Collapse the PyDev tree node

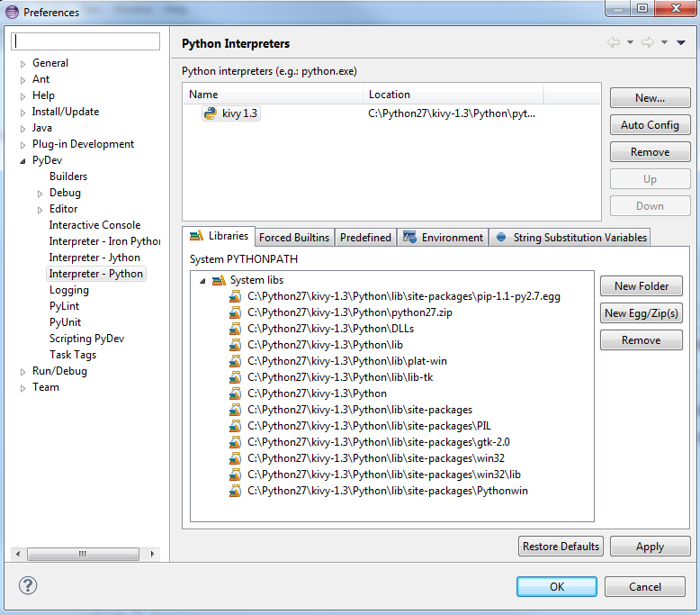[x=22, y=161]
